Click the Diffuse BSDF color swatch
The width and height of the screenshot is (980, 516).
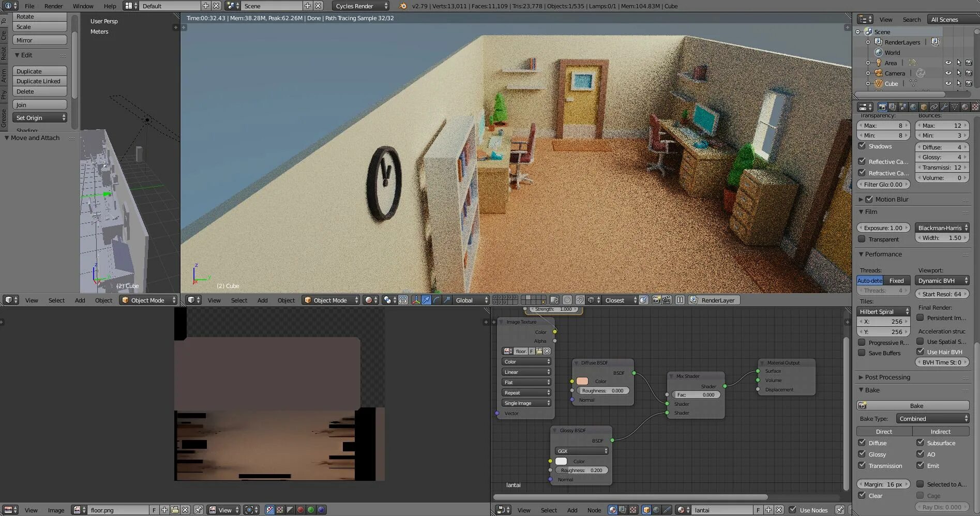tap(582, 381)
